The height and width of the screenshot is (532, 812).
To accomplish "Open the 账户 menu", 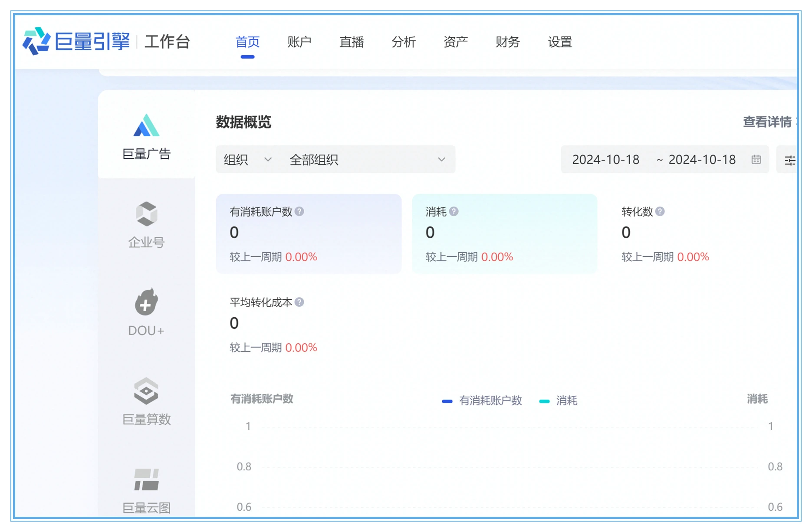I will (x=299, y=42).
